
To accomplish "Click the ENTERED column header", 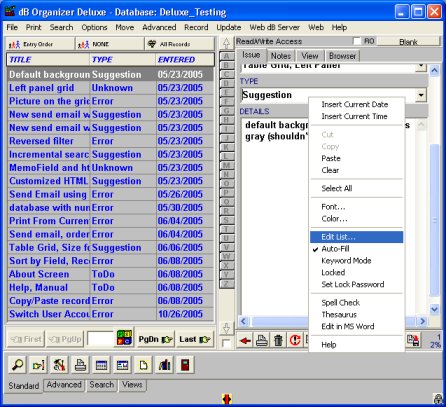I will click(x=184, y=60).
